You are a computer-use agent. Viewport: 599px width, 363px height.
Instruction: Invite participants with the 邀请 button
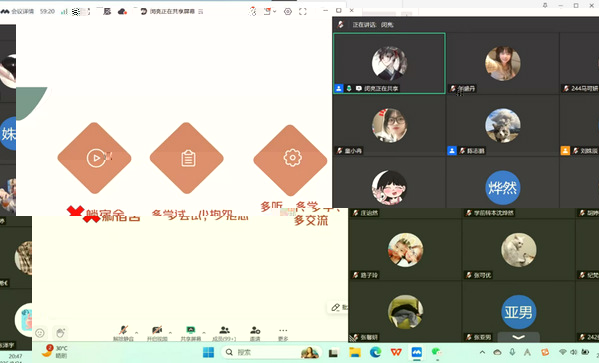point(255,333)
